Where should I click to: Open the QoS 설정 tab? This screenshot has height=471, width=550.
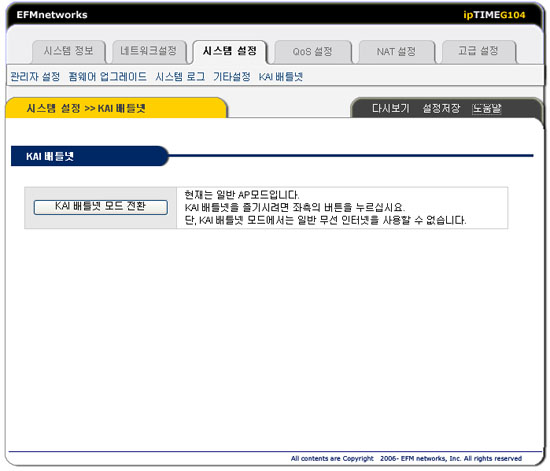pyautogui.click(x=313, y=52)
